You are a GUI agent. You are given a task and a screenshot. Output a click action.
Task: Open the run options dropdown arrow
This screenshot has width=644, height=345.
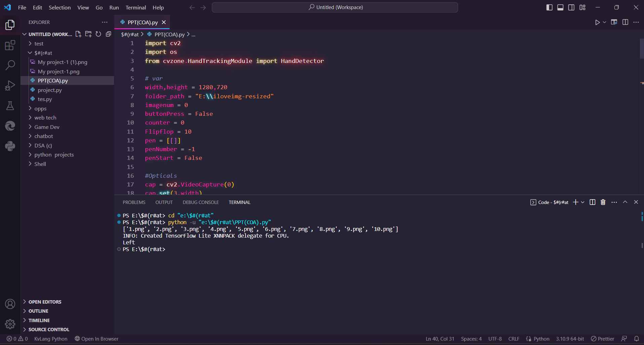(604, 22)
